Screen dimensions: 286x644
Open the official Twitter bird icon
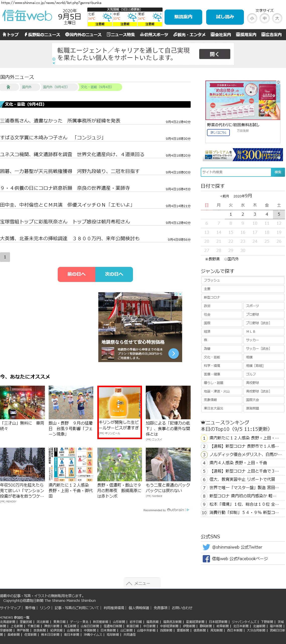click(206, 547)
